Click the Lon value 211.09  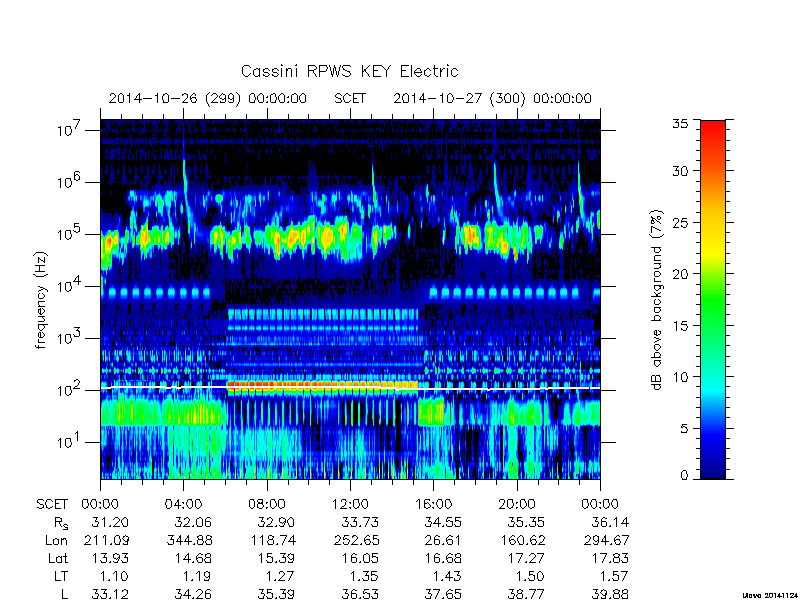105,540
